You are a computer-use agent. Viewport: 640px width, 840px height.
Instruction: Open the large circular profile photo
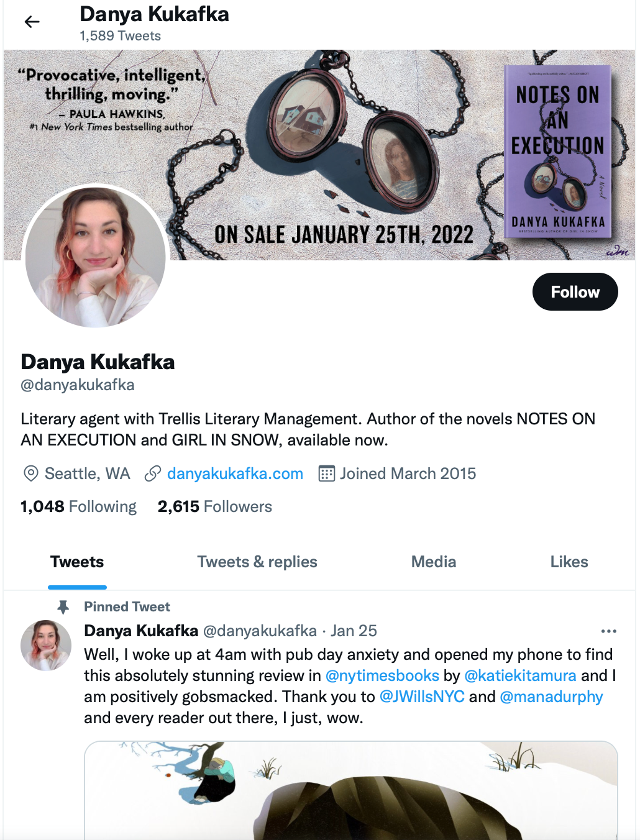pos(95,256)
